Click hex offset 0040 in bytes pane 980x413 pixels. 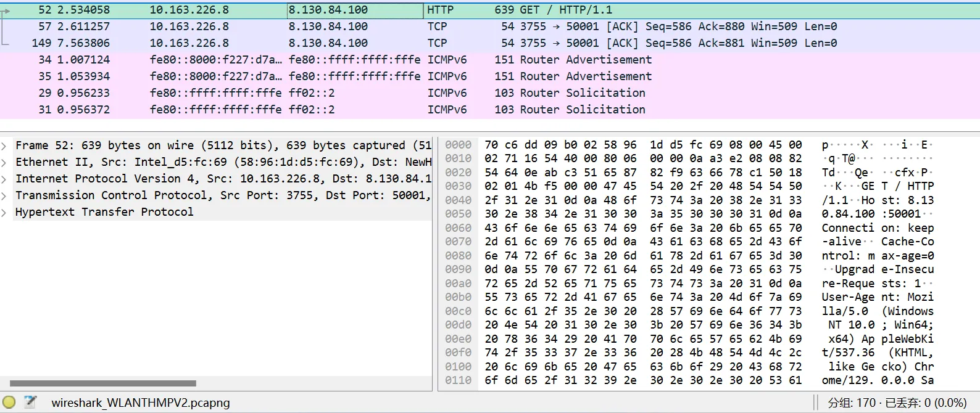459,200
